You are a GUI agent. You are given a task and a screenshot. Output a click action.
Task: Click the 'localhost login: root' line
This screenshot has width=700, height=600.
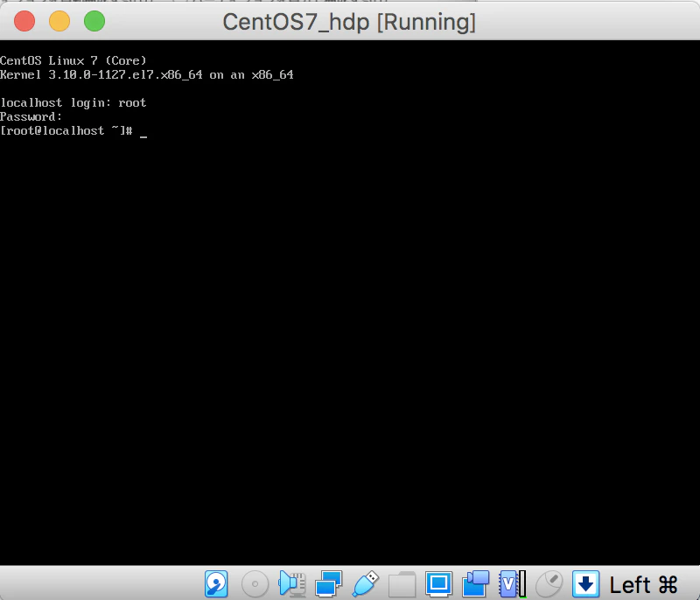tap(73, 103)
